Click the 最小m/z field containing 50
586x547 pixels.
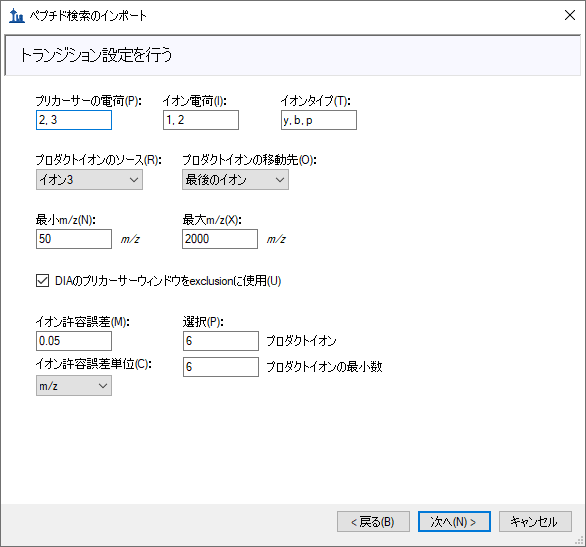point(74,239)
